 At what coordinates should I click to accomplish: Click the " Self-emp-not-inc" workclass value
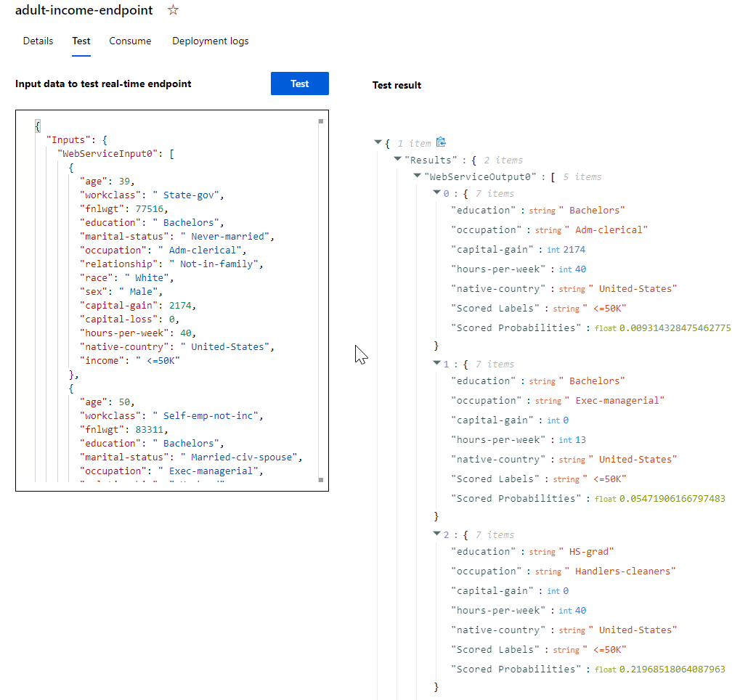point(206,416)
